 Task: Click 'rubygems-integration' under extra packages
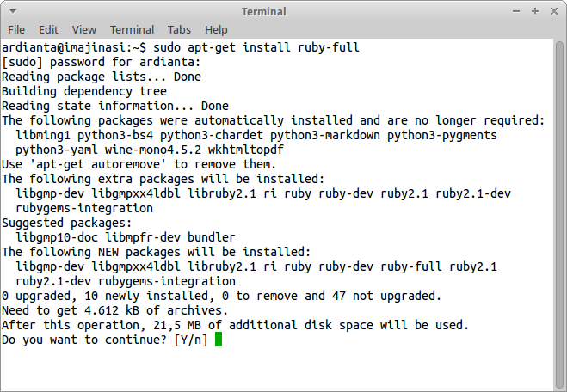[x=84, y=208]
